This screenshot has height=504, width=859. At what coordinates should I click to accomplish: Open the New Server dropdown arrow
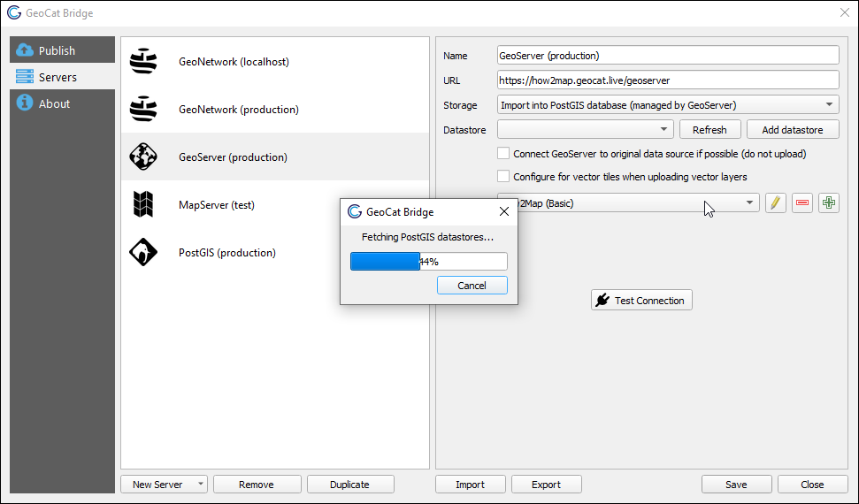pyautogui.click(x=202, y=485)
